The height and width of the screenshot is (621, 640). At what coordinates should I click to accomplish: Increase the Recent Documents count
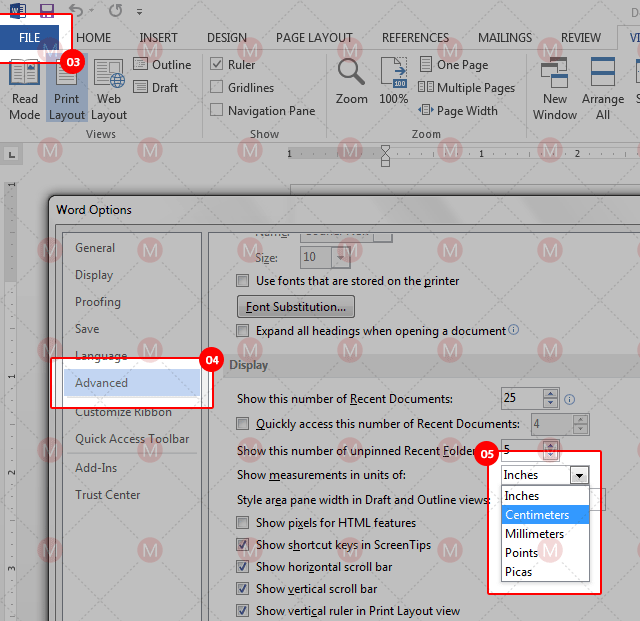pos(551,394)
